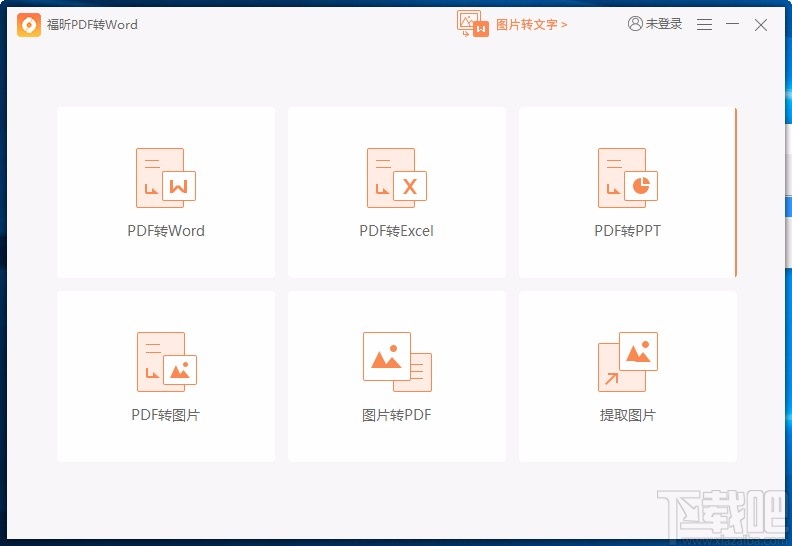Image resolution: width=792 pixels, height=546 pixels.
Task: Open the 图片转文字 > link
Action: tap(531, 25)
